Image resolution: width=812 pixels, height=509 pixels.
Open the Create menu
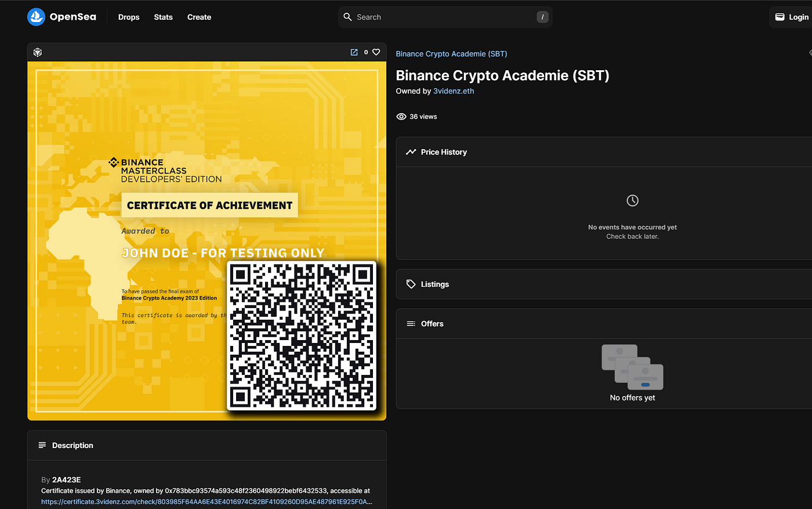199,17
